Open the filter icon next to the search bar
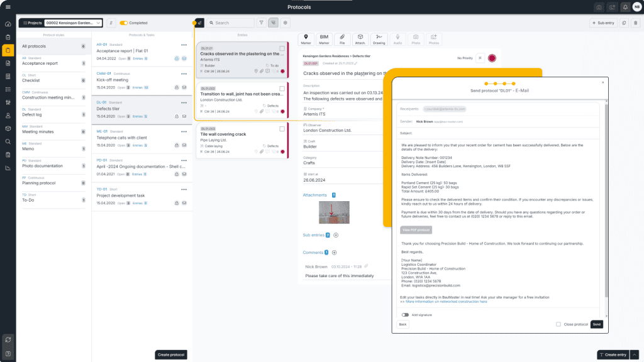 pyautogui.click(x=262, y=22)
